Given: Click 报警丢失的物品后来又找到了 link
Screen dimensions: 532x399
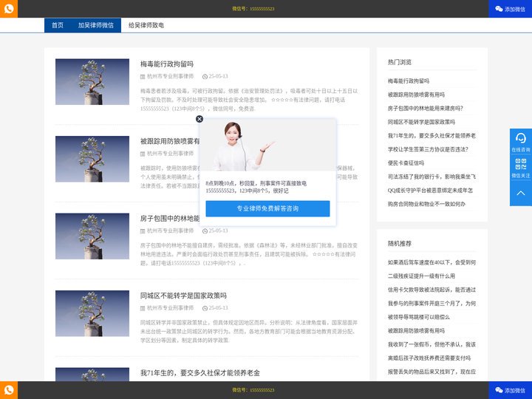Looking at the screenshot, I should pos(432,372).
